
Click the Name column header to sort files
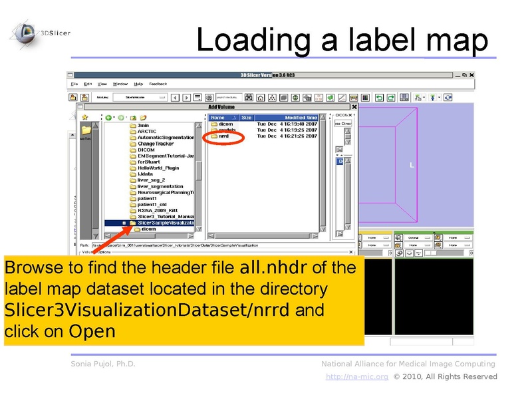(217, 117)
